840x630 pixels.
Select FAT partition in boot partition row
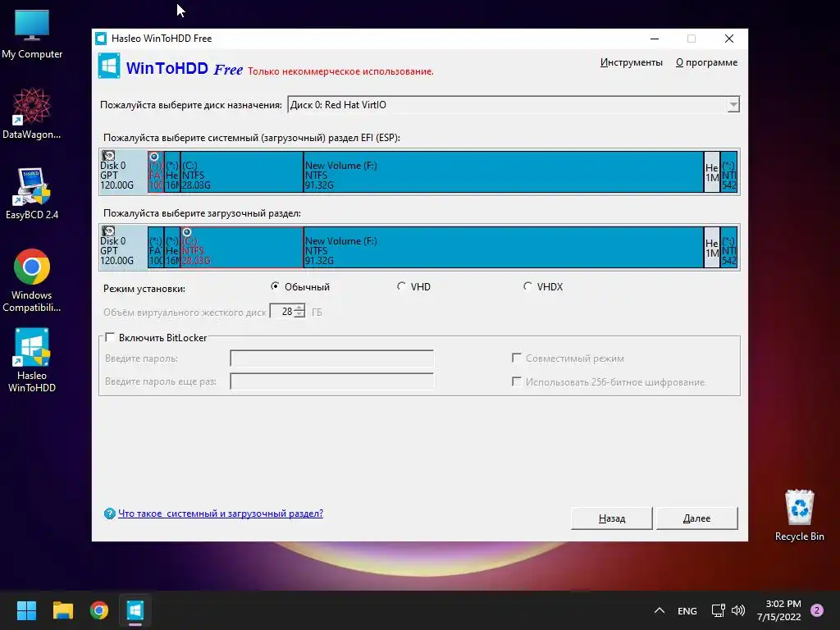coord(156,247)
